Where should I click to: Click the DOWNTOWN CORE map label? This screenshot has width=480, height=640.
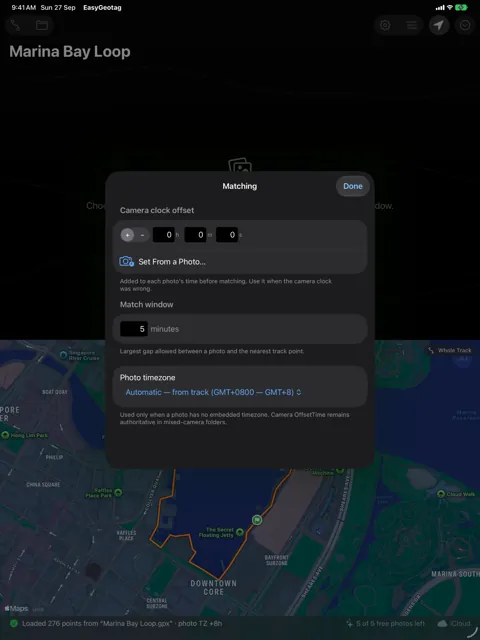pos(213,587)
